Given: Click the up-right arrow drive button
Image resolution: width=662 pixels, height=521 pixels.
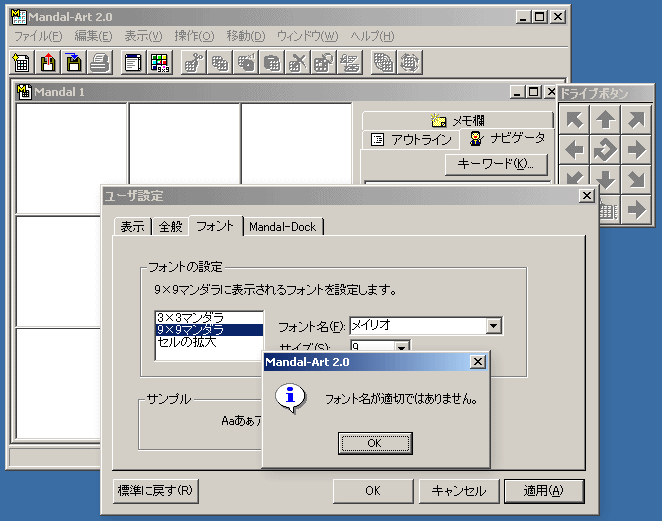Looking at the screenshot, I should coord(636,120).
